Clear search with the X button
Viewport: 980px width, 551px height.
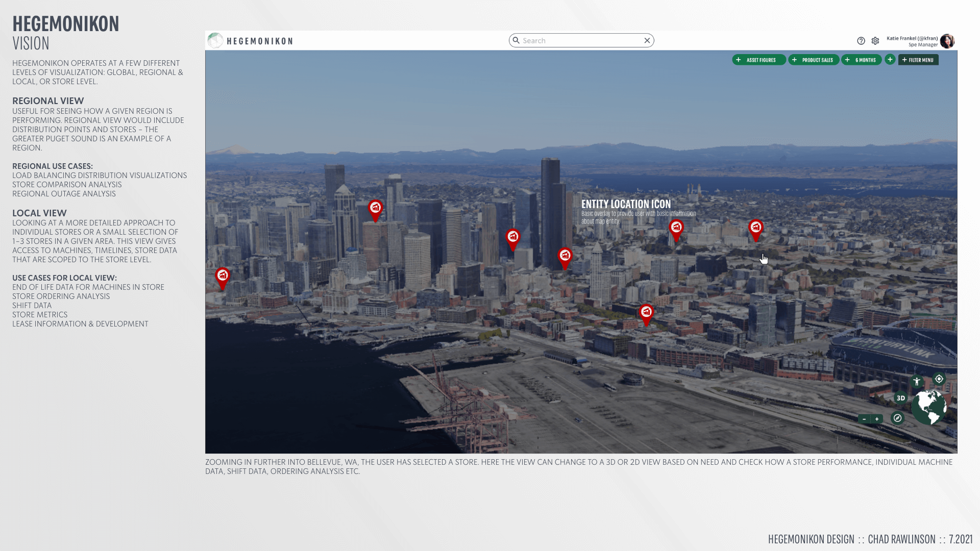[x=647, y=41]
